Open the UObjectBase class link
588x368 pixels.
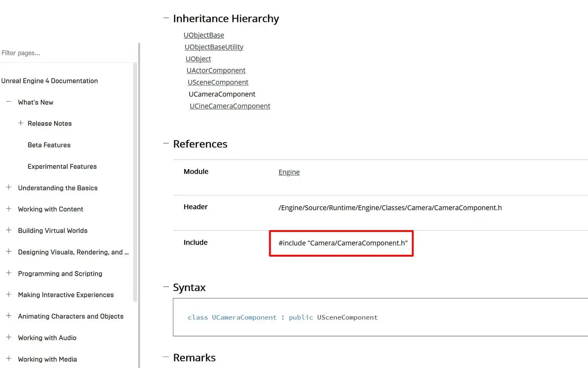(x=204, y=35)
